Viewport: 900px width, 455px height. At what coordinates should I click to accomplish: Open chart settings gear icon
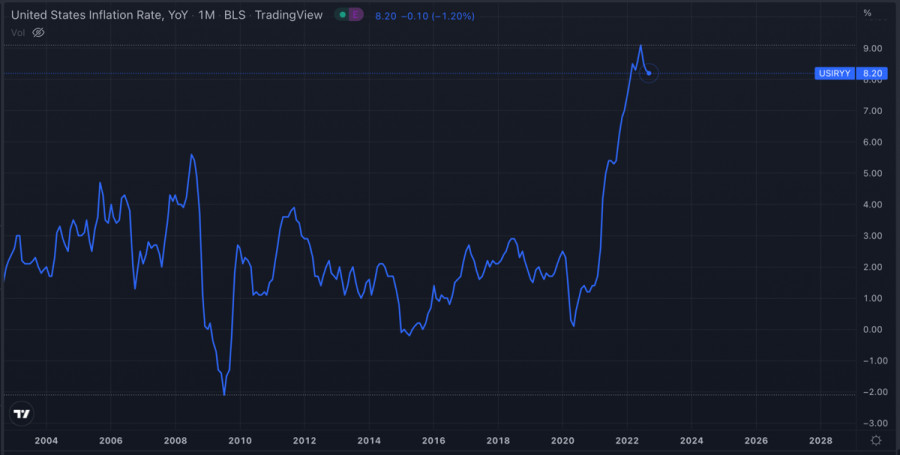(x=876, y=440)
